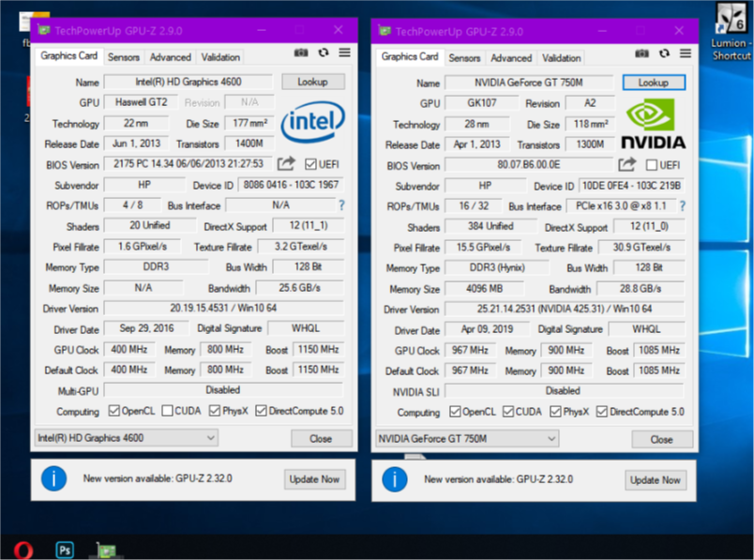Click the BIOS share/export icon in Intel window
The image size is (754, 560).
point(286,163)
